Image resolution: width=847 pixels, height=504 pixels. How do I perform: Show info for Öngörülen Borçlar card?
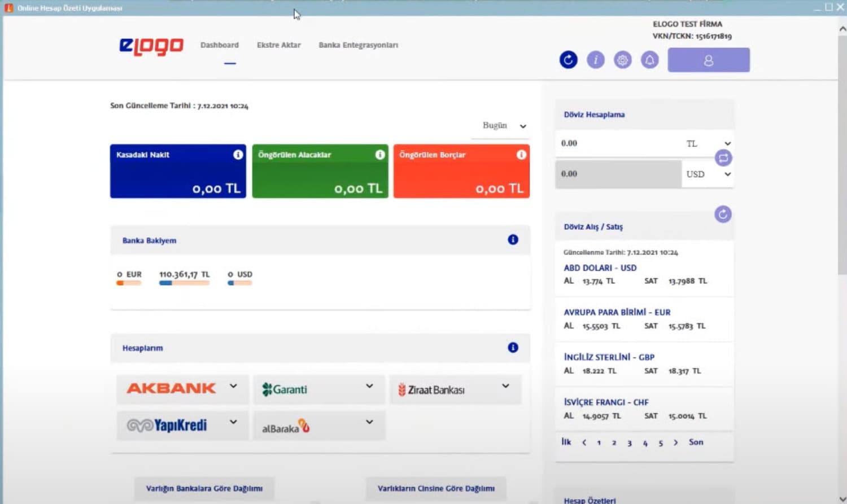click(521, 155)
